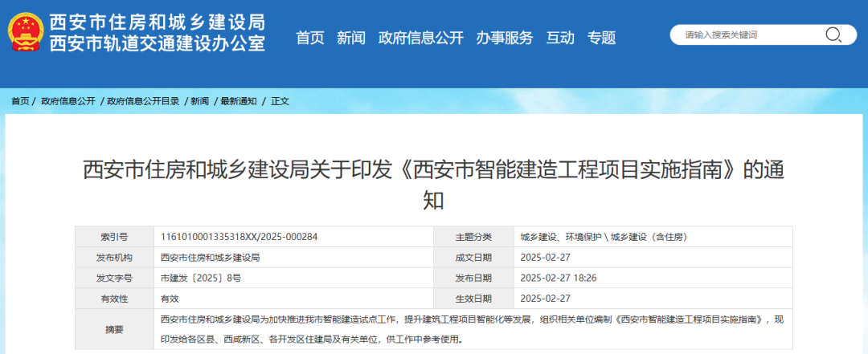The width and height of the screenshot is (868, 354).
Task: Select document number 市建发〔2025〕8号
Action: (x=201, y=278)
